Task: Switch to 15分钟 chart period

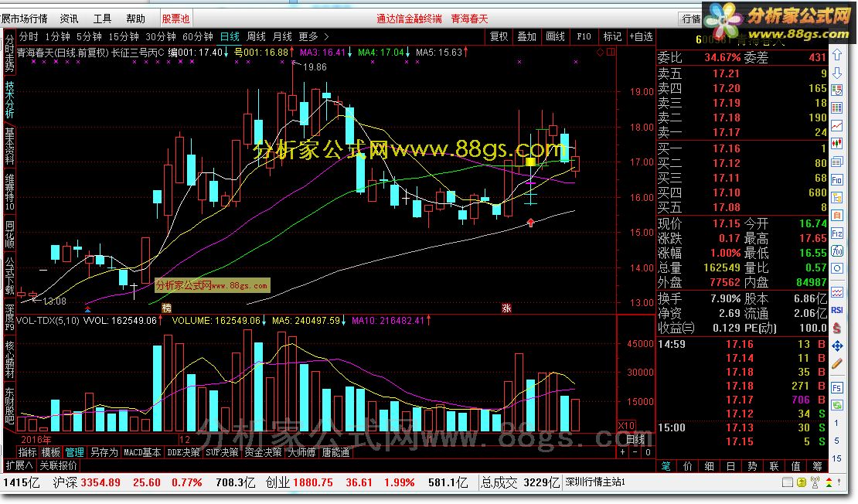Action: click(124, 36)
